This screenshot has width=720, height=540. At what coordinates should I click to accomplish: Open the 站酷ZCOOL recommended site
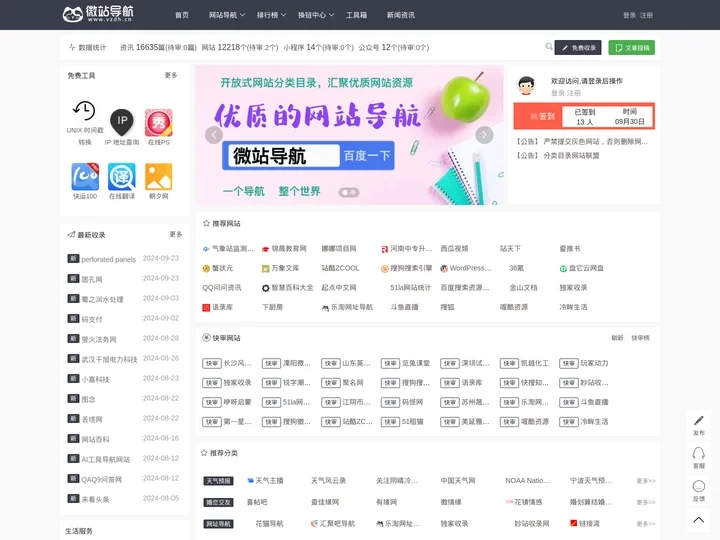point(340,268)
